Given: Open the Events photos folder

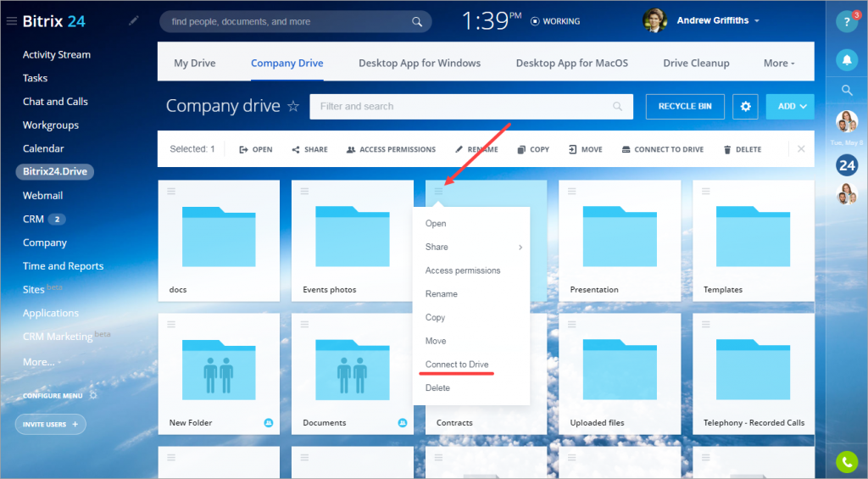Looking at the screenshot, I should pos(352,237).
